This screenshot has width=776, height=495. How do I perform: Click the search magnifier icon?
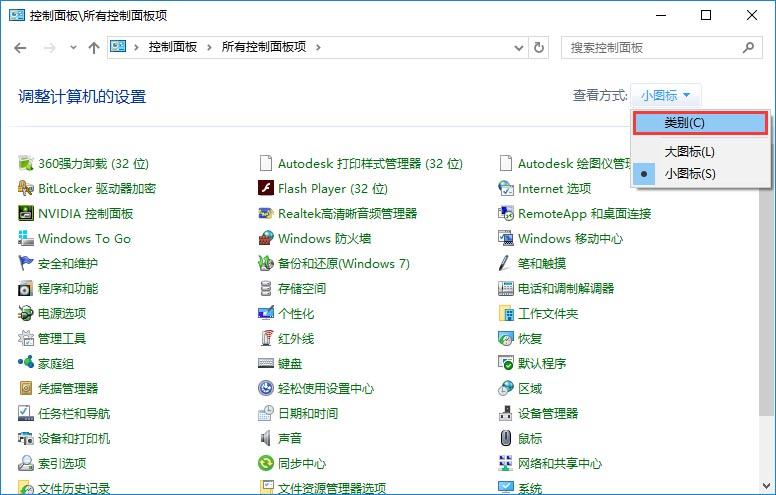(x=748, y=48)
